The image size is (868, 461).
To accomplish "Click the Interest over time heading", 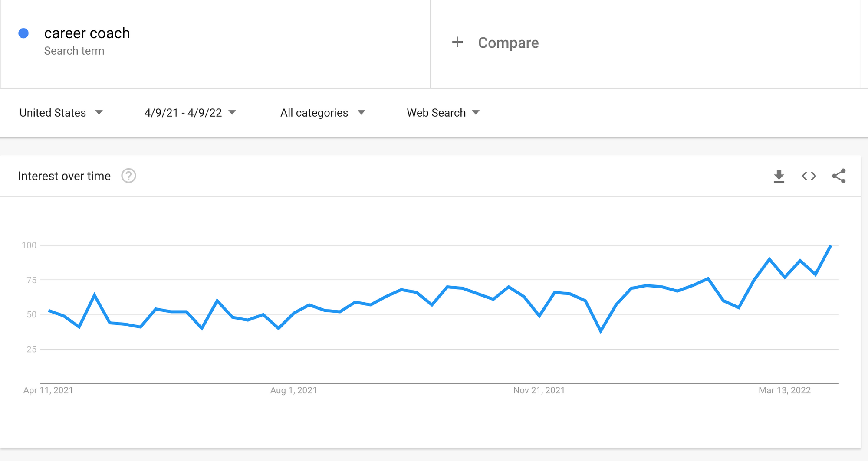I will [x=64, y=176].
